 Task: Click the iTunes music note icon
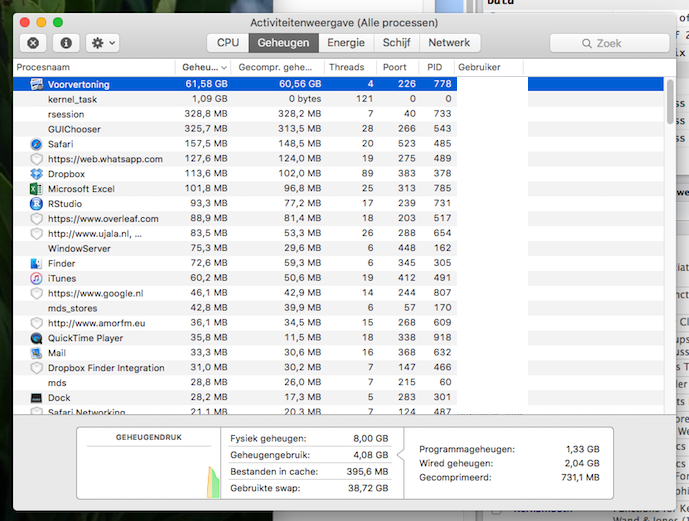[36, 279]
